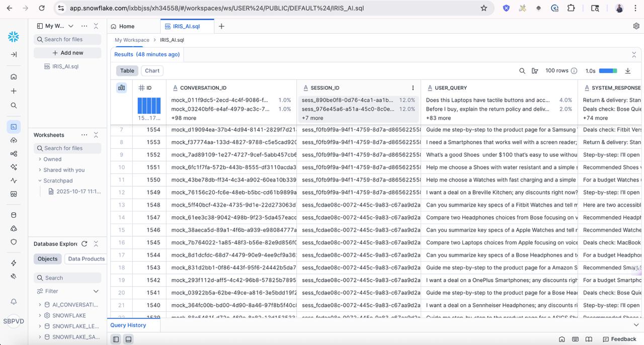The image size is (644, 345).
Task: Open the storefront Marketplace icon
Action: (14, 194)
